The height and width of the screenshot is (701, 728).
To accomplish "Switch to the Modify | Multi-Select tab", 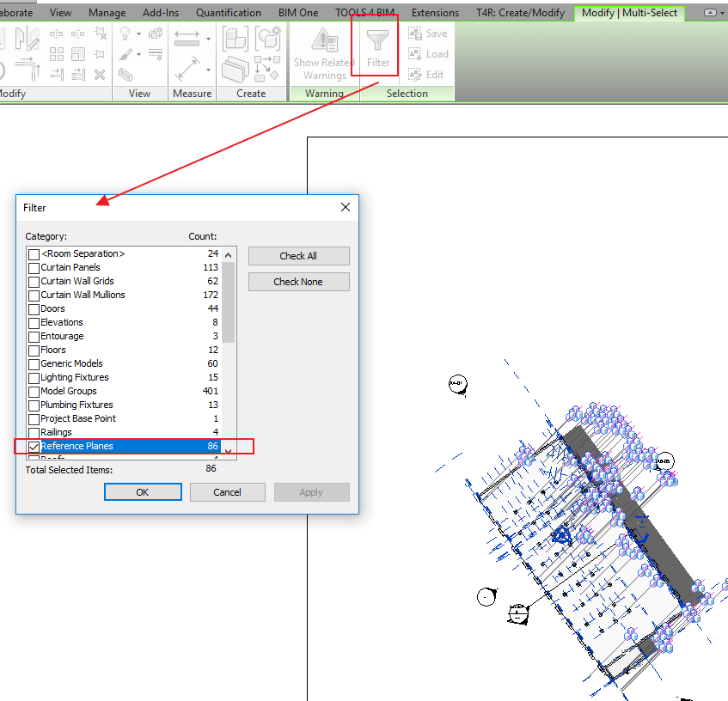I will coord(628,13).
